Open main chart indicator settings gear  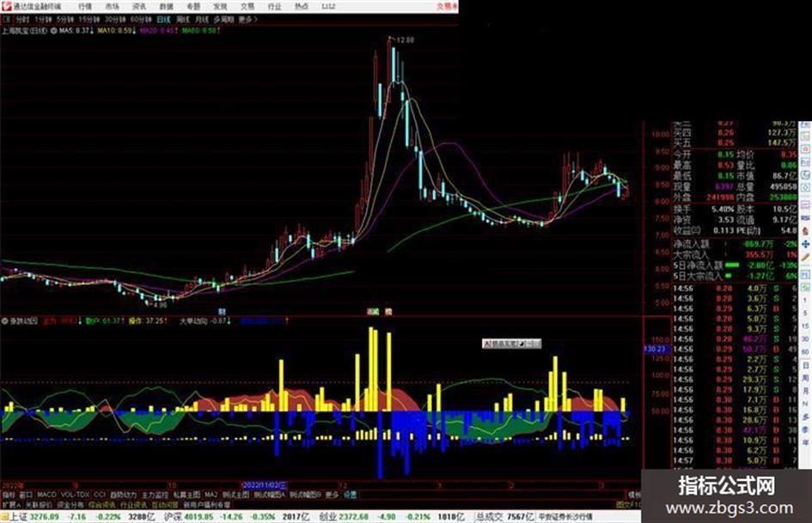[53, 31]
